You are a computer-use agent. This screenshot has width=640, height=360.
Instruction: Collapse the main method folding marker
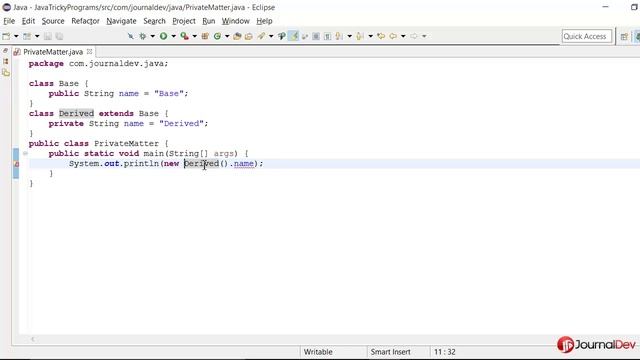click(25, 153)
